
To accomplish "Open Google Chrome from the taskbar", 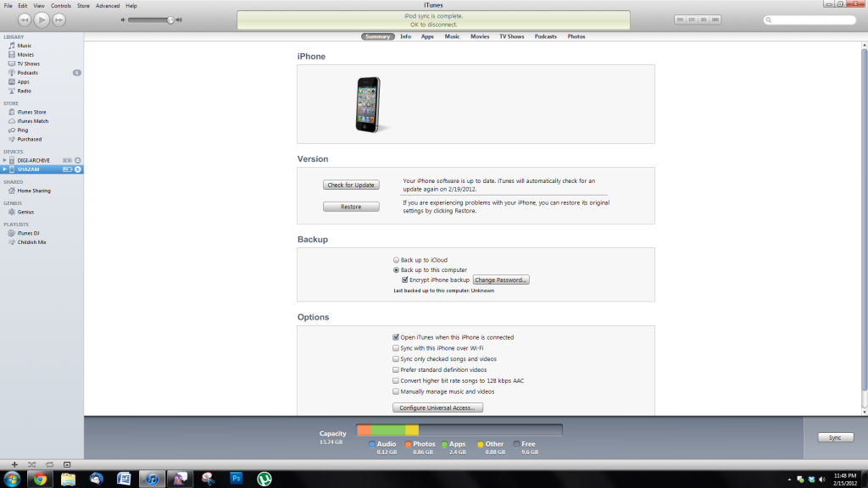I will coord(40,480).
